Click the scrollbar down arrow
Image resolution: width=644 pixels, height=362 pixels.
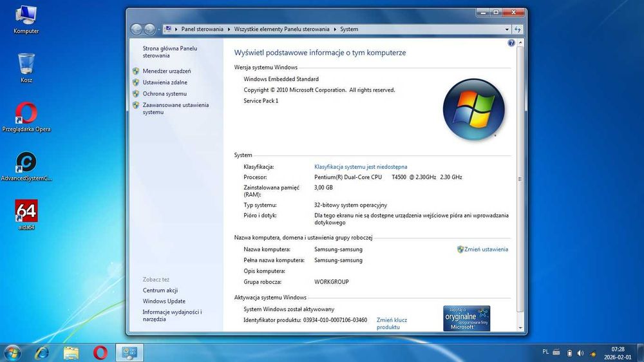(520, 328)
